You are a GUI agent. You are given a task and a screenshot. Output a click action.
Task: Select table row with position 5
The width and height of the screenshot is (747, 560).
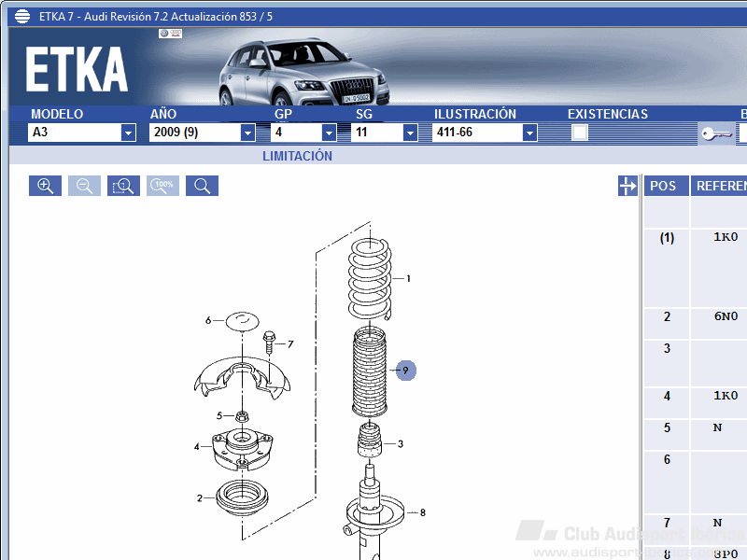696,435
